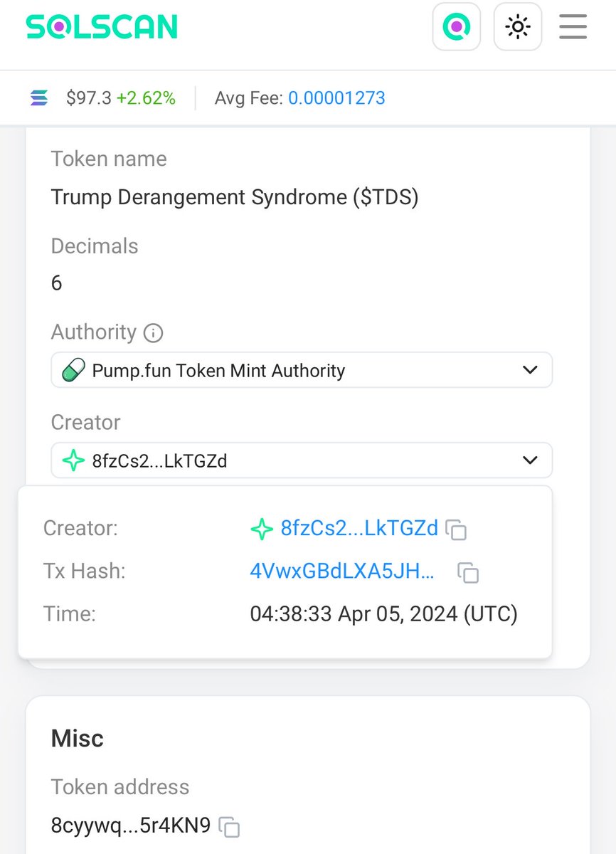Screen dimensions: 616x854
Task: Click the Solscan logo
Action: 102,27
